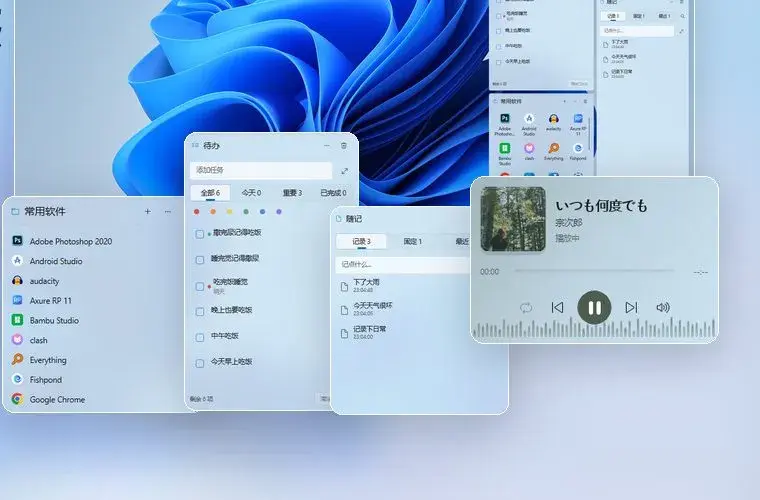Click the trash icon in 待办 widget header
Screen dimensions: 760x500
(x=344, y=145)
